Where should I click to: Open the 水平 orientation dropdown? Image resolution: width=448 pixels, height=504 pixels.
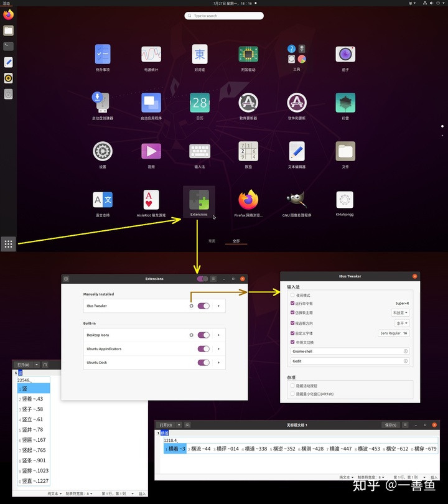(402, 323)
